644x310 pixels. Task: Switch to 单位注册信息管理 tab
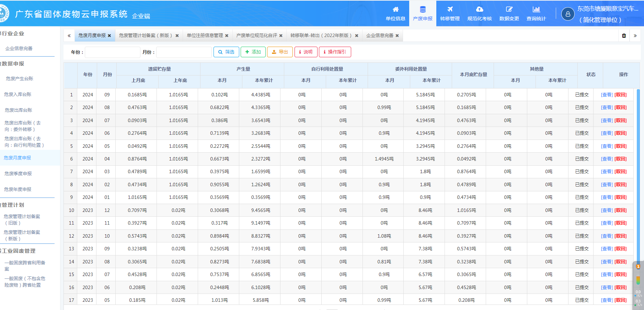click(205, 36)
